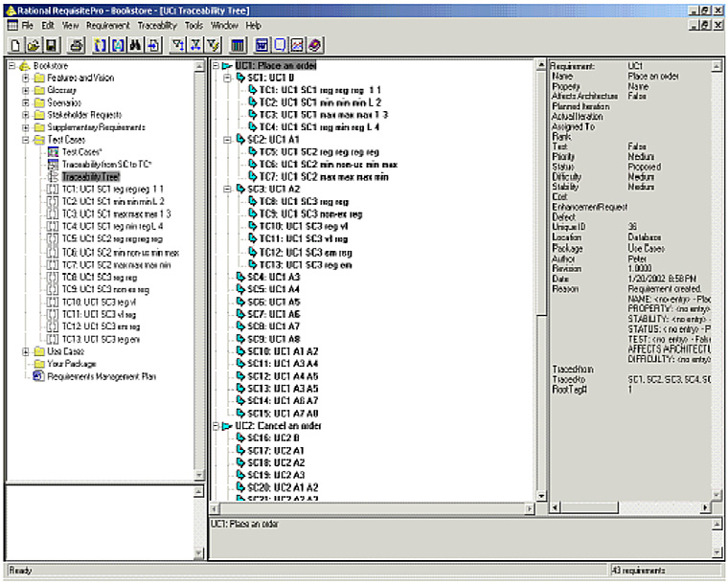This screenshot has width=728, height=584.
Task: Expand the Glossary folder
Action: pos(26,90)
